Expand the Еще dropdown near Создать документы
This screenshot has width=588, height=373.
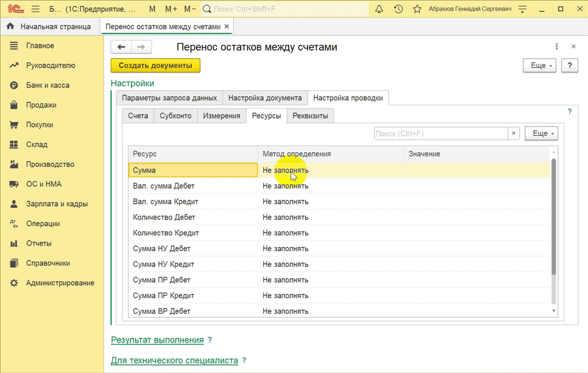click(x=541, y=66)
